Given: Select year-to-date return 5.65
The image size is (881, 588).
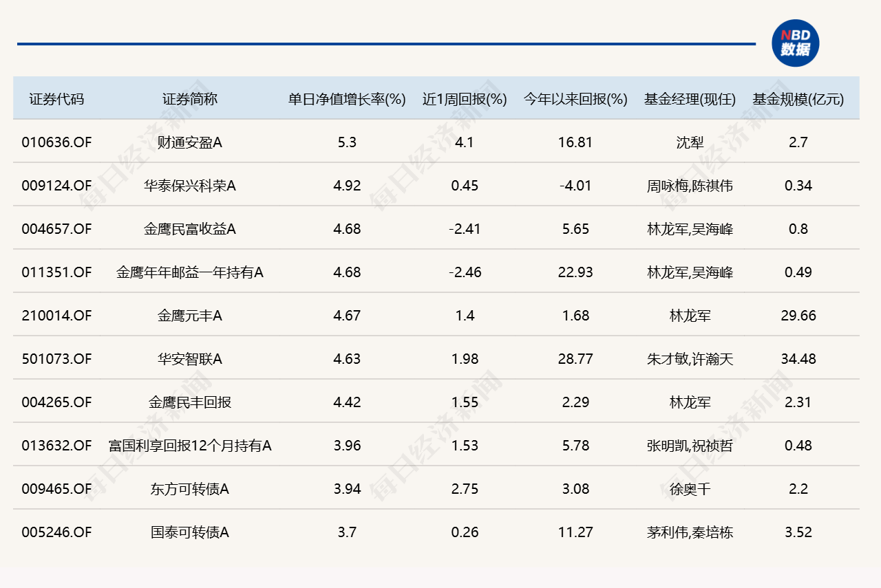Looking at the screenshot, I should (575, 229).
